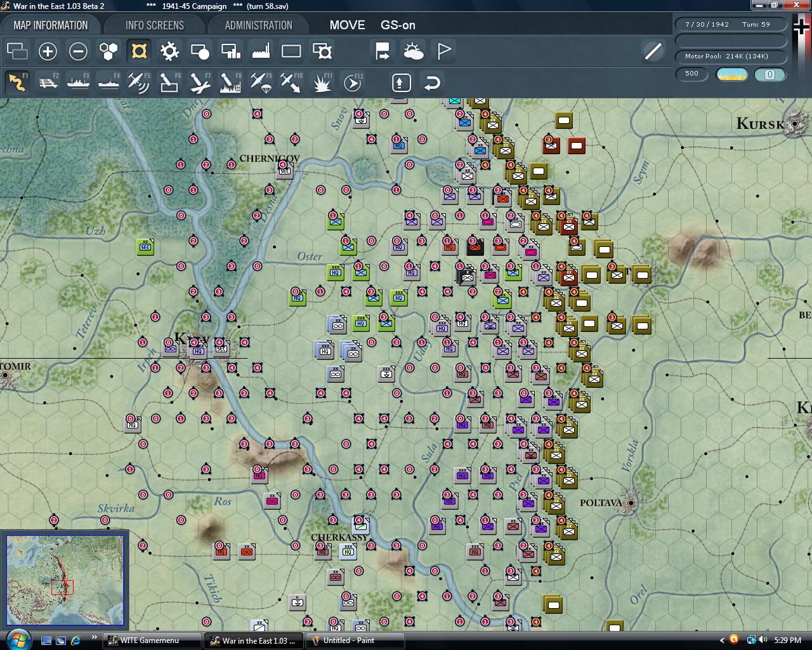Image resolution: width=812 pixels, height=650 pixels.
Task: Click the pennant flag icon
Action: (443, 51)
